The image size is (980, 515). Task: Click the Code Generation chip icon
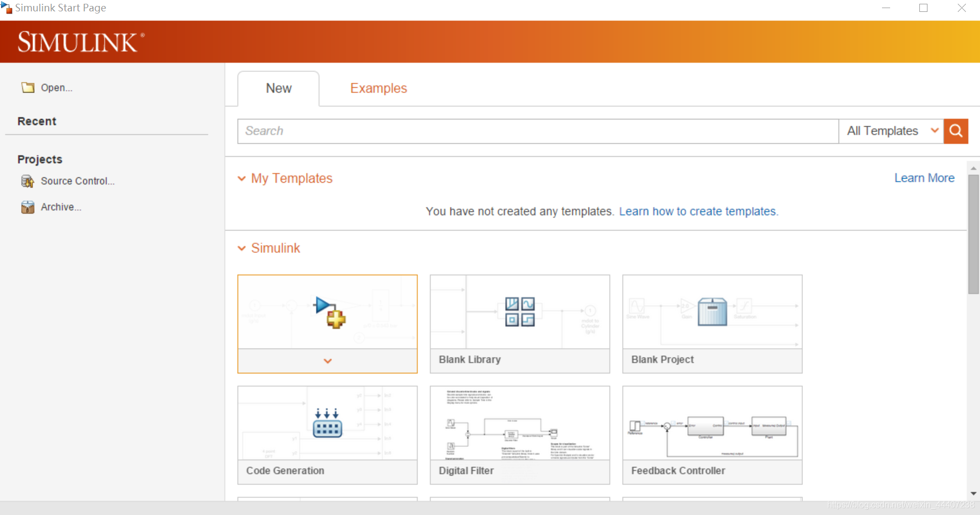pos(328,423)
